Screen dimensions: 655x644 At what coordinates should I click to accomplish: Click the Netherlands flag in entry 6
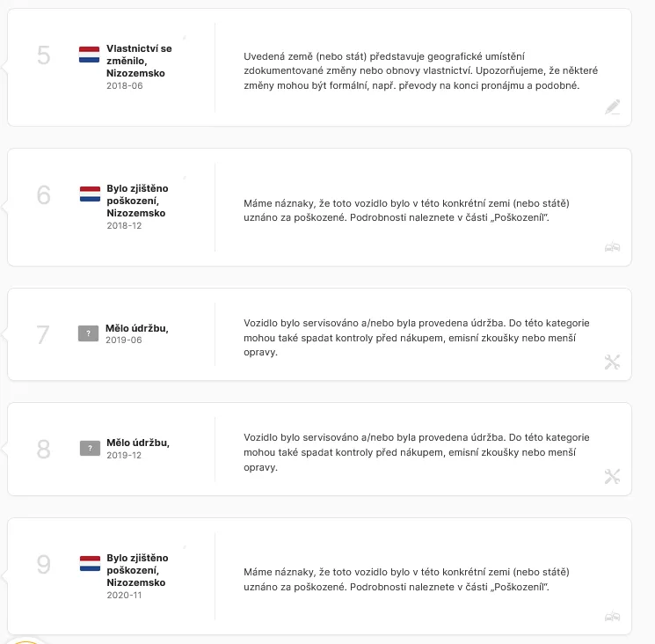(x=90, y=194)
